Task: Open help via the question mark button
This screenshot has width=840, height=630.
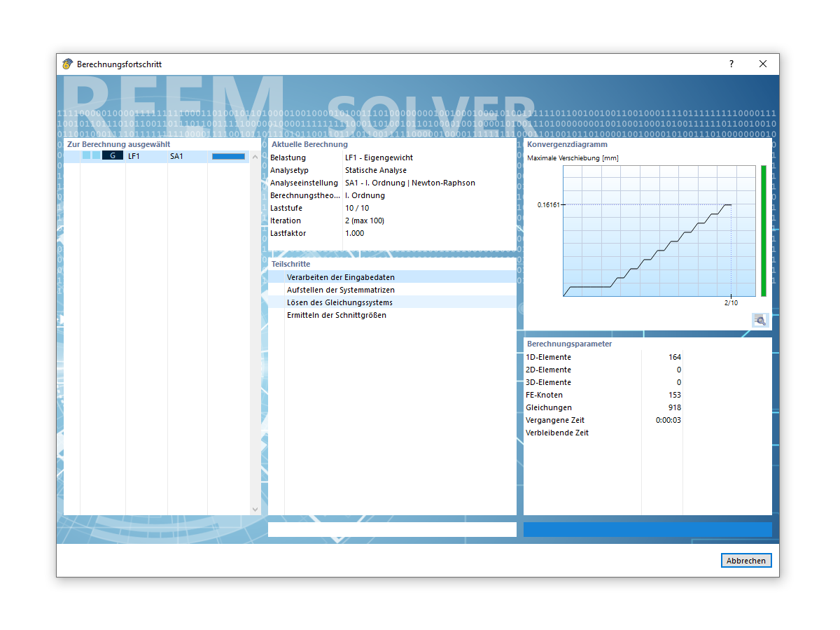Action: [x=731, y=64]
